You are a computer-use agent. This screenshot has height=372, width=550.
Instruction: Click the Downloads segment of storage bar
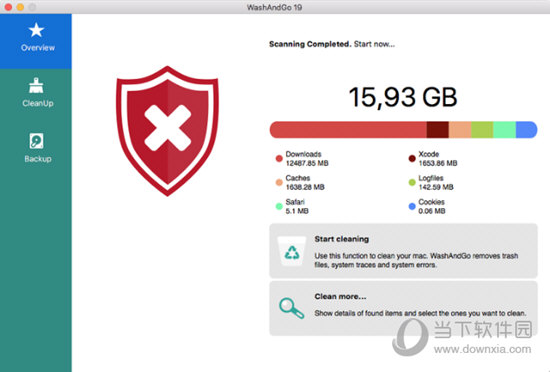coord(348,130)
